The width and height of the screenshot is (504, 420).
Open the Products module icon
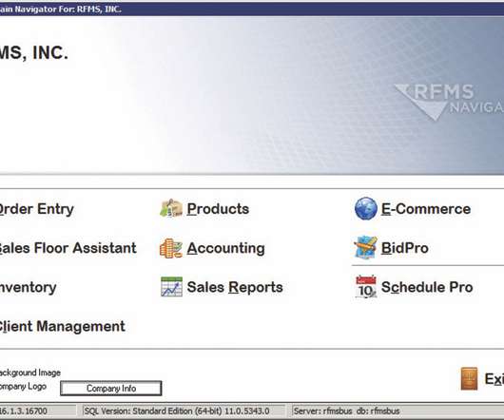click(171, 208)
